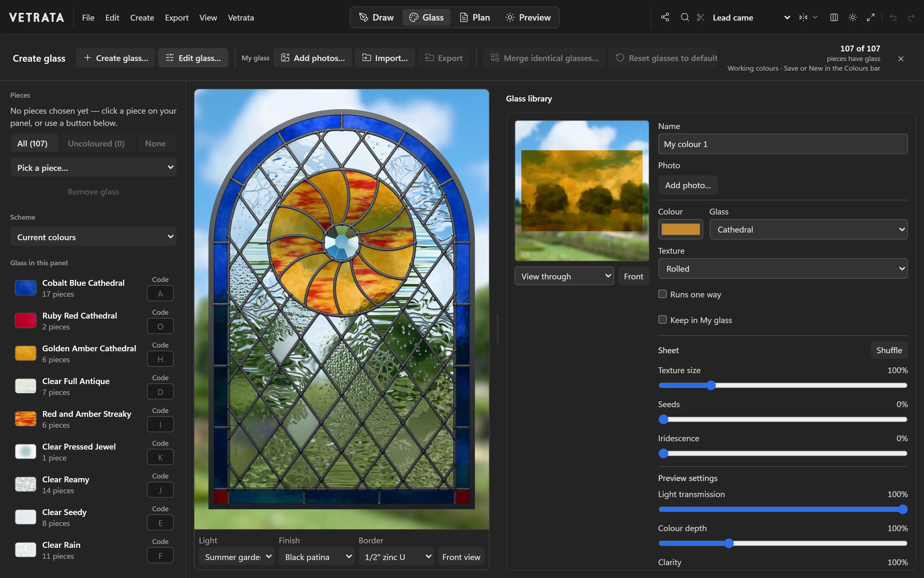This screenshot has height=578, width=924.
Task: Click the Clear Pressed Jewel swatch
Action: pos(26,451)
